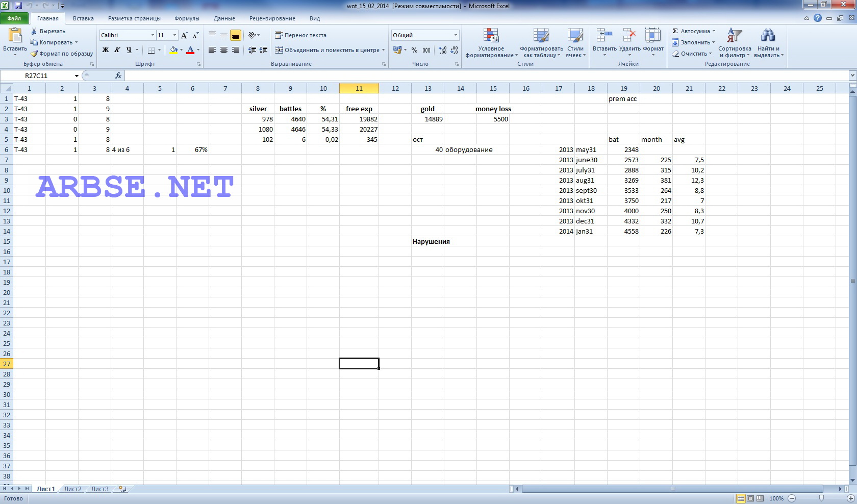The width and height of the screenshot is (857, 504).
Task: Open the font size dropdown
Action: (x=174, y=35)
